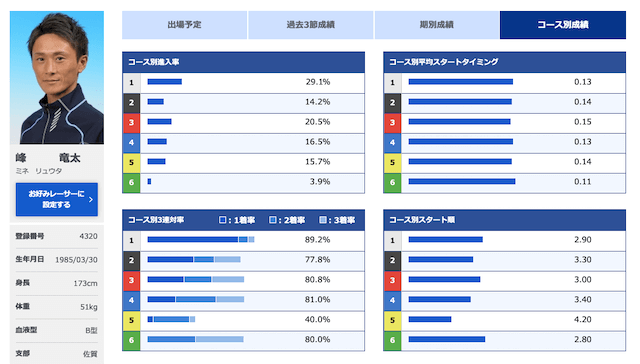640x364 pixels.
Task: Open the 出場予定 tab
Action: tap(184, 25)
